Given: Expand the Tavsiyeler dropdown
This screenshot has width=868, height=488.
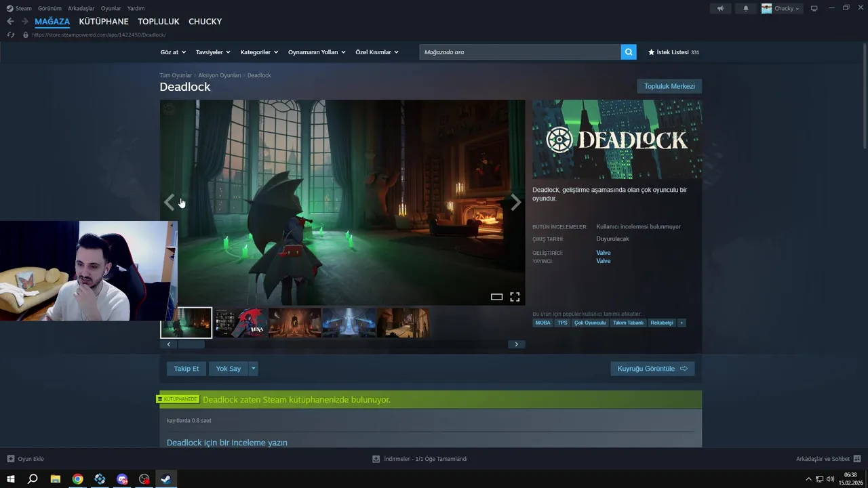Looking at the screenshot, I should tap(213, 52).
